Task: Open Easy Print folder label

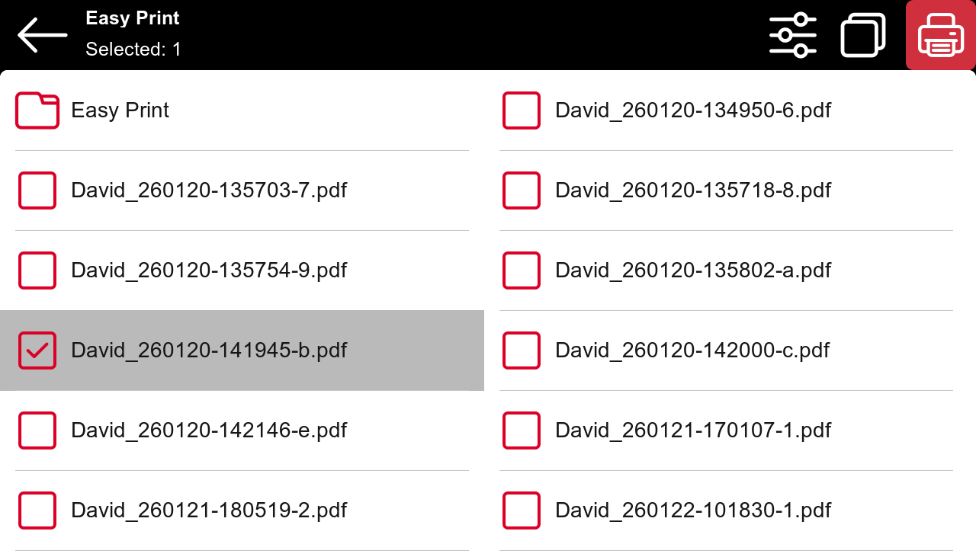Action: point(120,110)
